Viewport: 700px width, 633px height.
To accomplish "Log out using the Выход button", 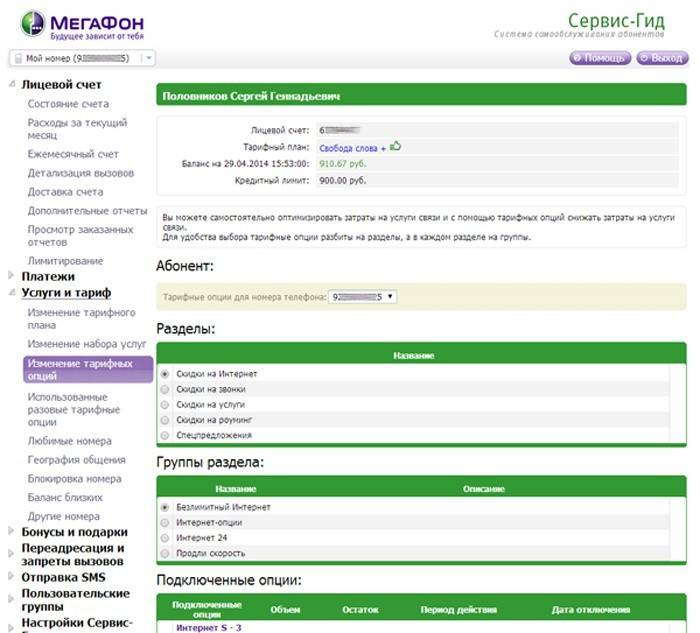I will tap(662, 58).
